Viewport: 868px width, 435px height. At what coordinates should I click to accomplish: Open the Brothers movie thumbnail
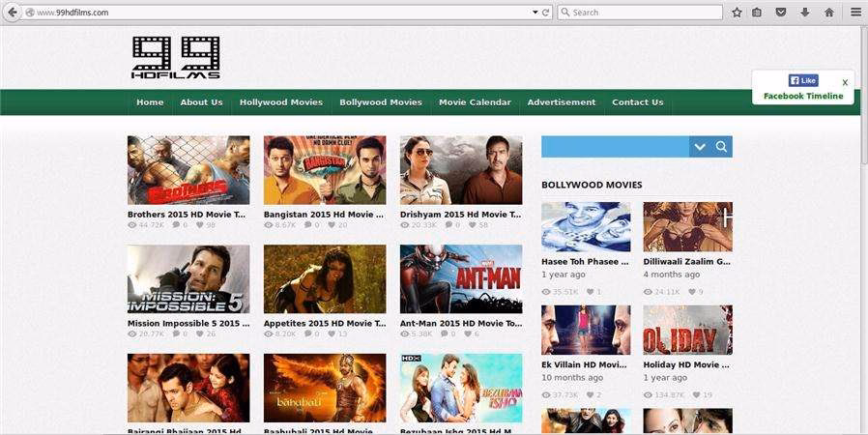point(188,170)
